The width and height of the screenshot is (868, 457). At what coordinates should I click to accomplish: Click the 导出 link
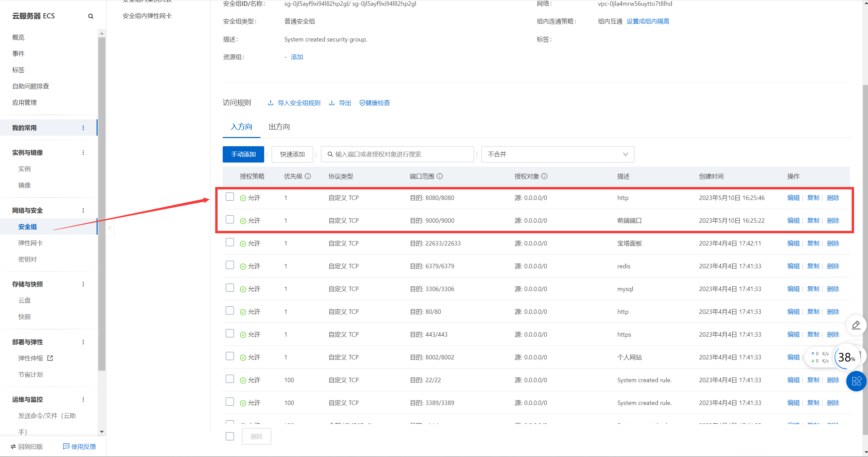[x=340, y=103]
